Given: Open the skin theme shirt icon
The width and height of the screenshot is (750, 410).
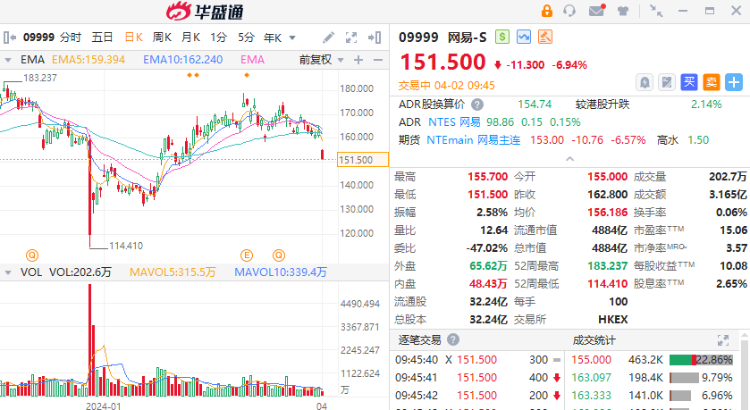Looking at the screenshot, I should pyautogui.click(x=623, y=11).
